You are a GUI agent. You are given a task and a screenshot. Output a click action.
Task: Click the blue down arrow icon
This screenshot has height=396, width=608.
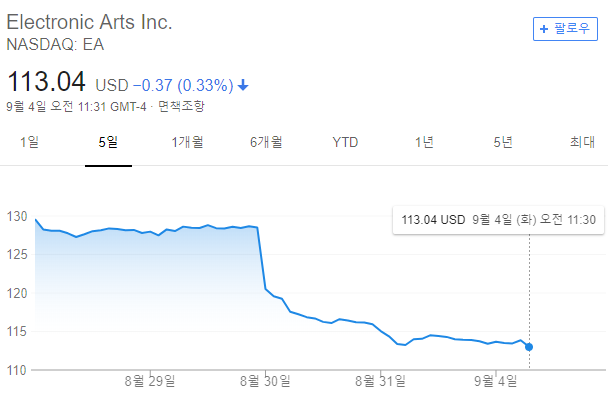[243, 85]
